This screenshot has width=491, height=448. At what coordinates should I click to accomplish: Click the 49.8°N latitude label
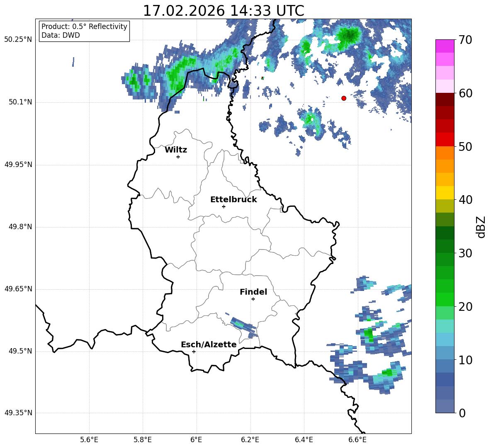coord(20,227)
